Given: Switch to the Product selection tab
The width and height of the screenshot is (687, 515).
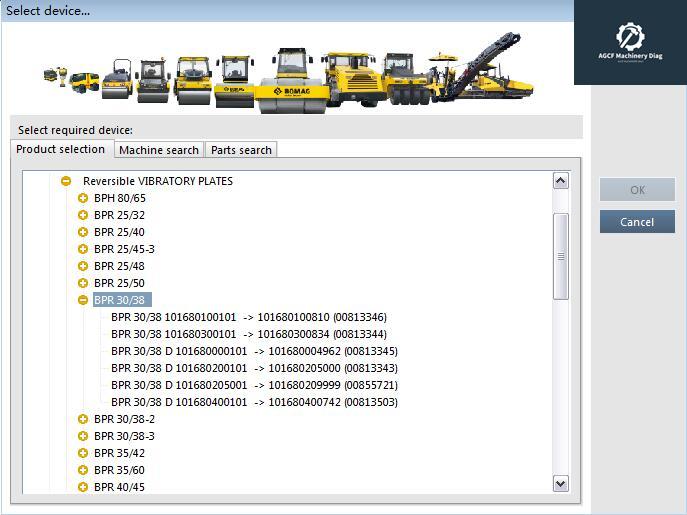Looking at the screenshot, I should [x=61, y=149].
